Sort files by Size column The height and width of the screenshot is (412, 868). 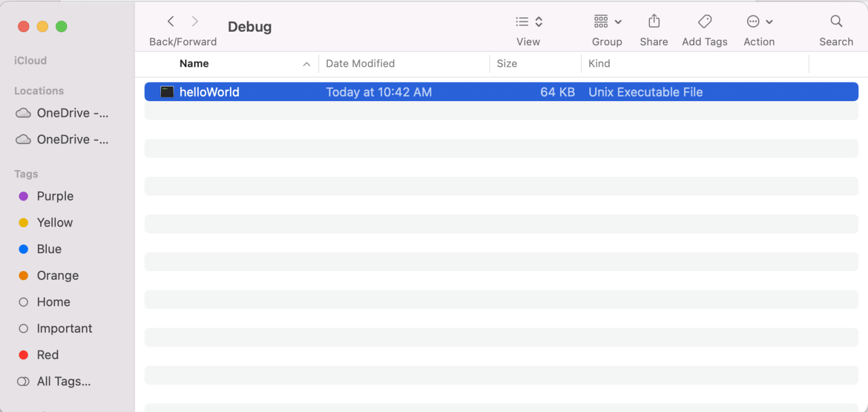[507, 64]
